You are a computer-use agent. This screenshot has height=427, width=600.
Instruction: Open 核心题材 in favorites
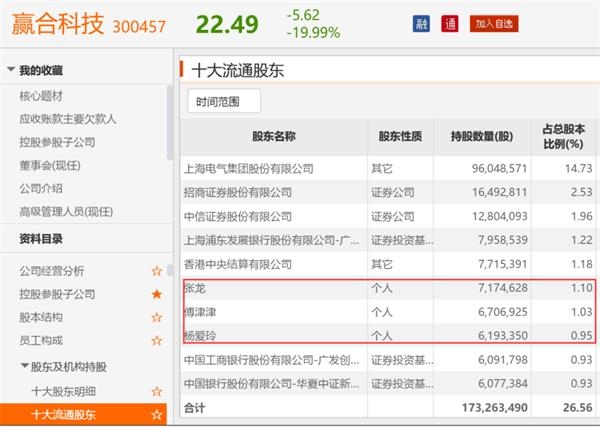tap(41, 96)
